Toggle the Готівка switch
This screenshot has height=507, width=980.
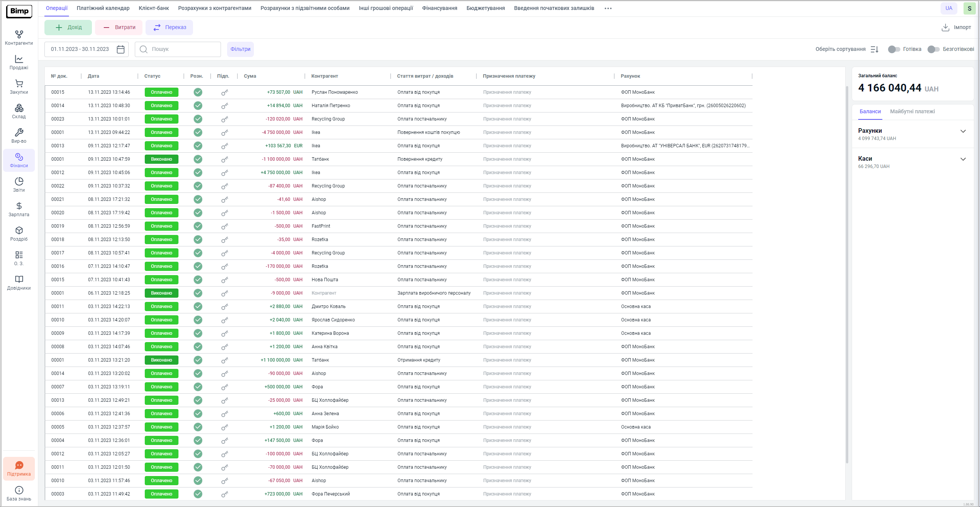pyautogui.click(x=894, y=49)
